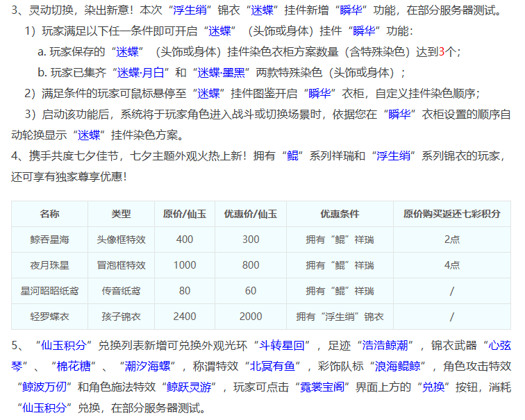
Task: Click the blue 斗转星回 text
Action: click(x=282, y=345)
